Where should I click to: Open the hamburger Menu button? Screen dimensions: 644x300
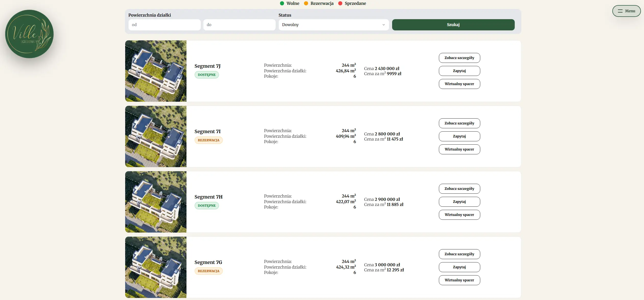point(626,11)
